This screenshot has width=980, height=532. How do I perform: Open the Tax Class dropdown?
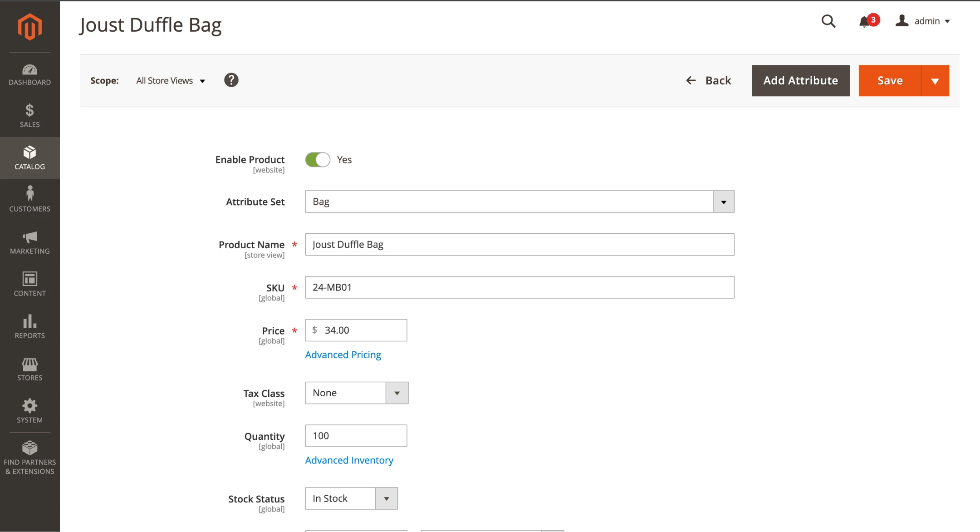[397, 393]
